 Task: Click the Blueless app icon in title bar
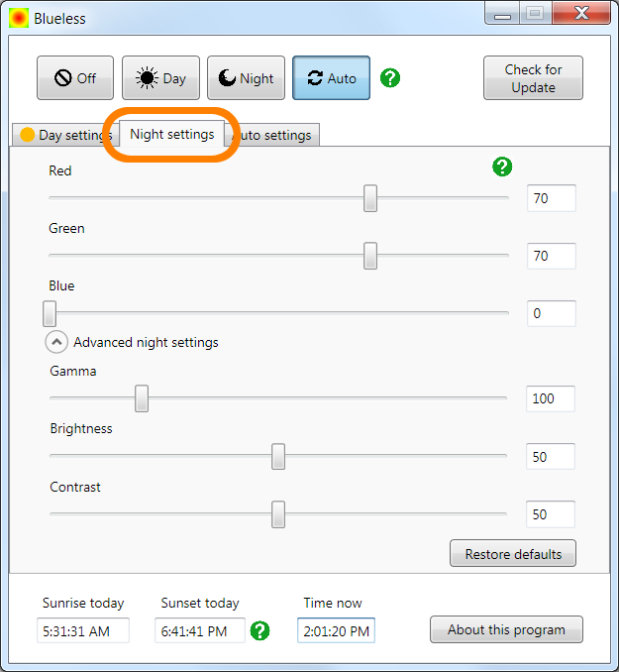19,18
